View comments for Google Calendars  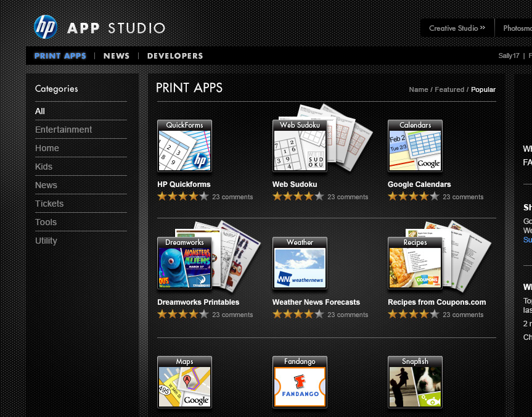[x=463, y=197]
